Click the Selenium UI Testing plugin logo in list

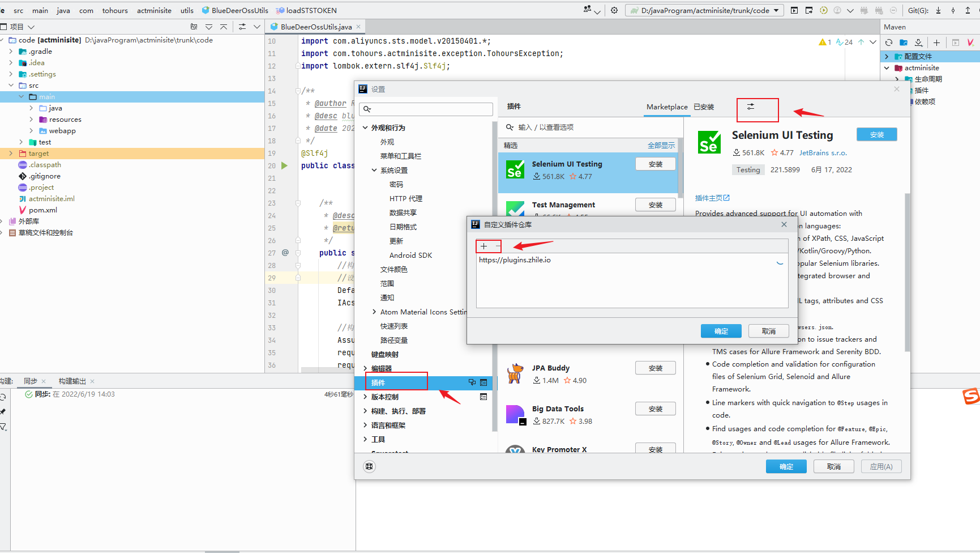pyautogui.click(x=515, y=169)
